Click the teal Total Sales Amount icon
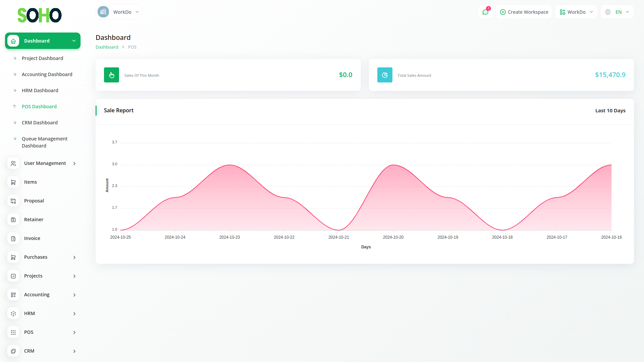The image size is (644, 362). click(385, 75)
